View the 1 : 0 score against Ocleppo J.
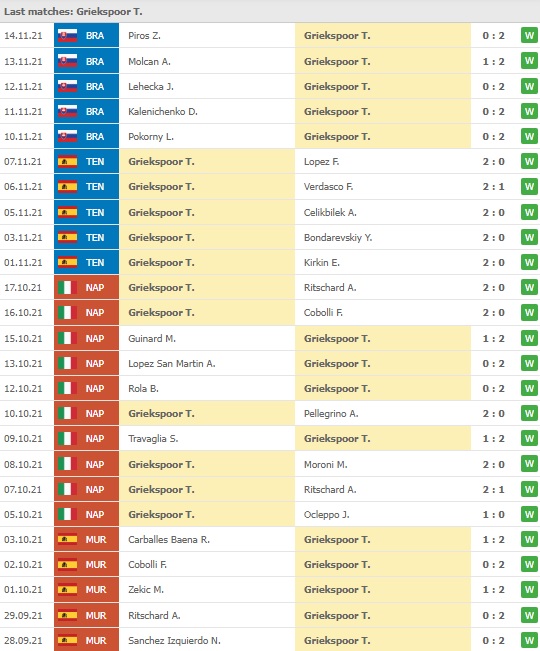540x651 pixels. tap(494, 514)
